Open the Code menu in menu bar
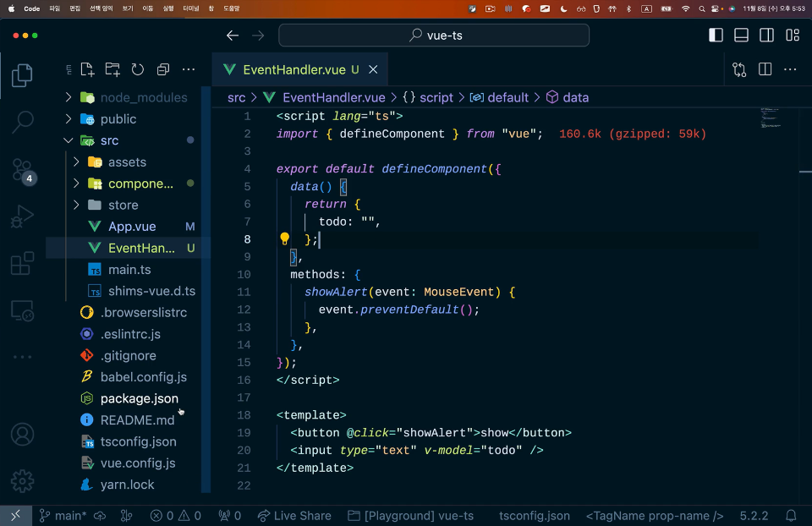This screenshot has width=812, height=526. tap(32, 8)
